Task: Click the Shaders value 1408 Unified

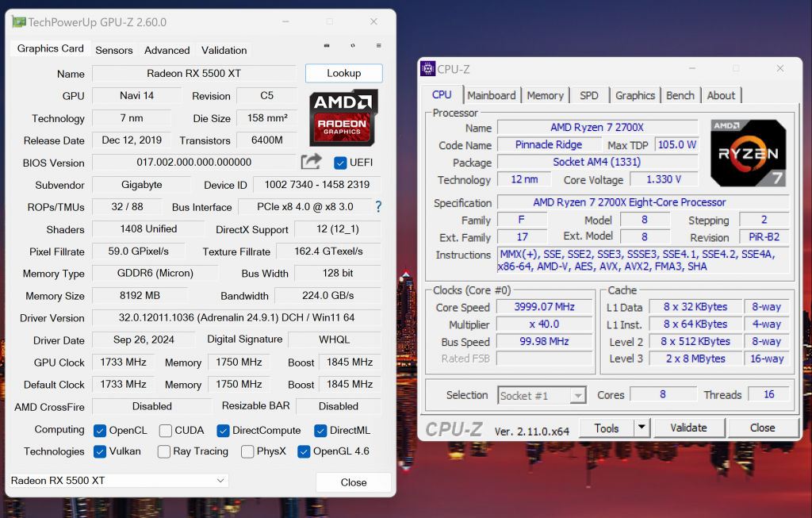Action: coord(148,229)
